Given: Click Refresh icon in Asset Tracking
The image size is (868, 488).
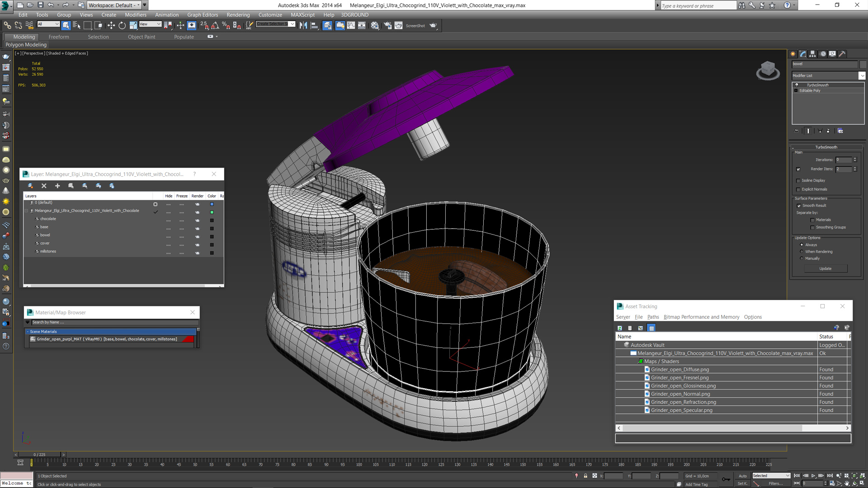Looking at the screenshot, I should tap(620, 328).
